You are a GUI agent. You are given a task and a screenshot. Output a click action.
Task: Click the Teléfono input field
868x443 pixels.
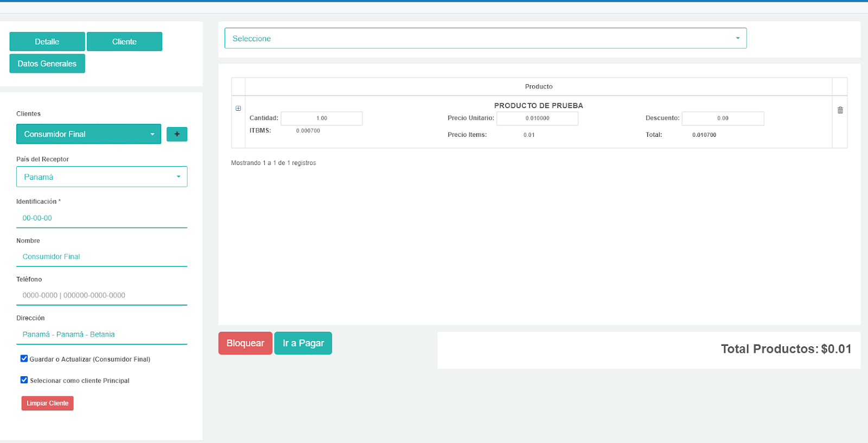(101, 295)
